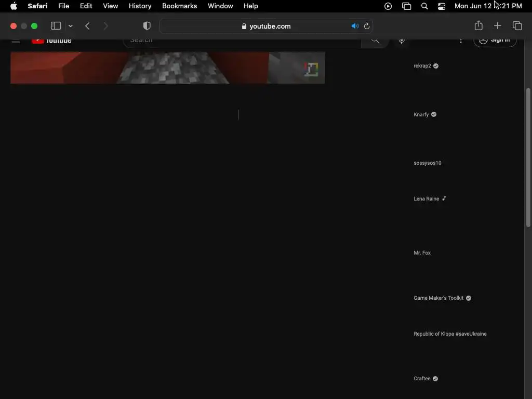Open a new tab with plus button
This screenshot has width=532, height=399.
tap(497, 25)
